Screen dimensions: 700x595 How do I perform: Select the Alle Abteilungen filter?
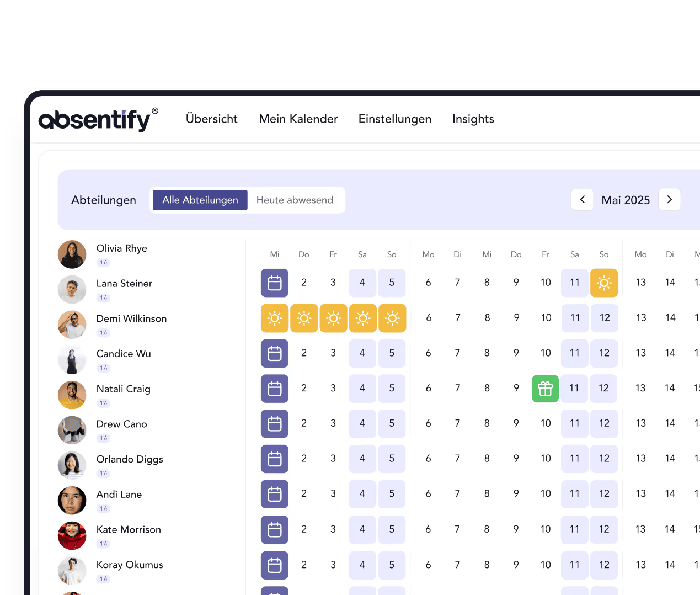[x=200, y=200]
